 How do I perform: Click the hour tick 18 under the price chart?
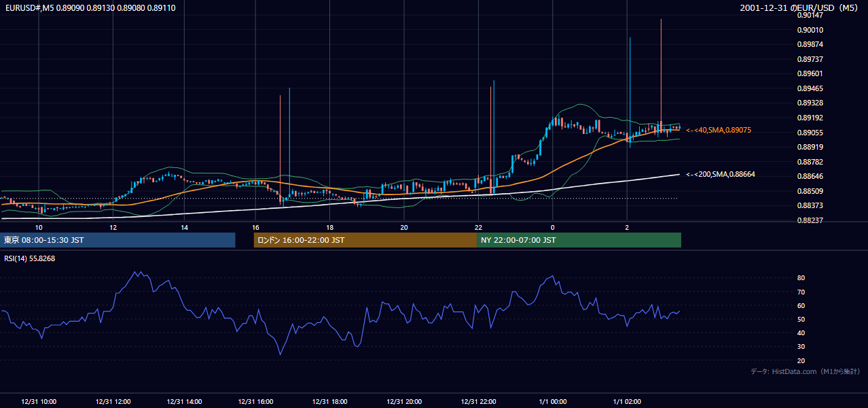tap(329, 227)
